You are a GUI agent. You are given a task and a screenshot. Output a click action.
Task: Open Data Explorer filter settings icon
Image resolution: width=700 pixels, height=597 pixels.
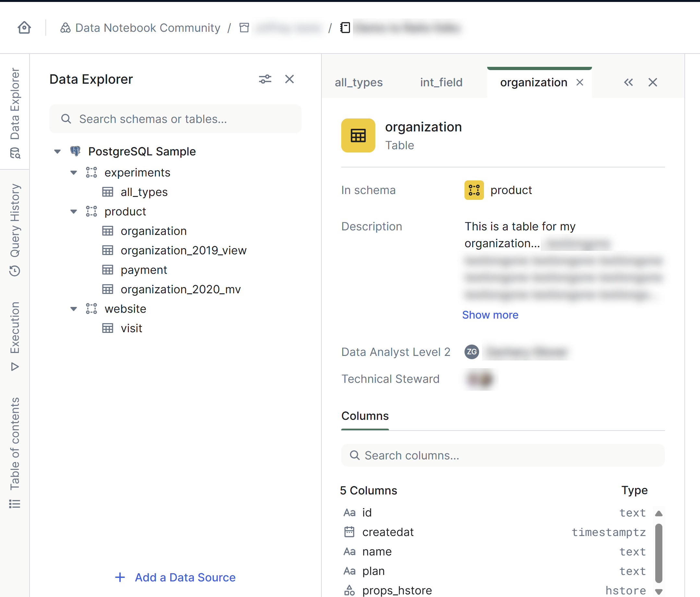click(x=265, y=79)
